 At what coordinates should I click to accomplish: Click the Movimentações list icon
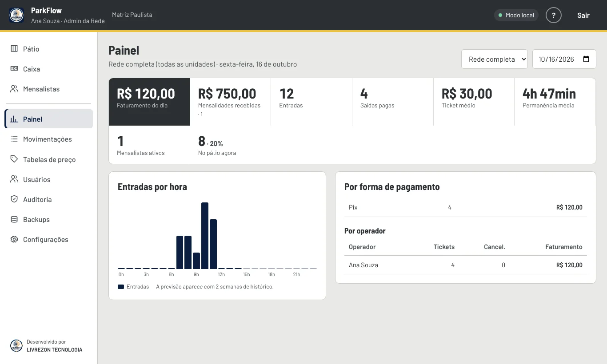click(x=14, y=139)
